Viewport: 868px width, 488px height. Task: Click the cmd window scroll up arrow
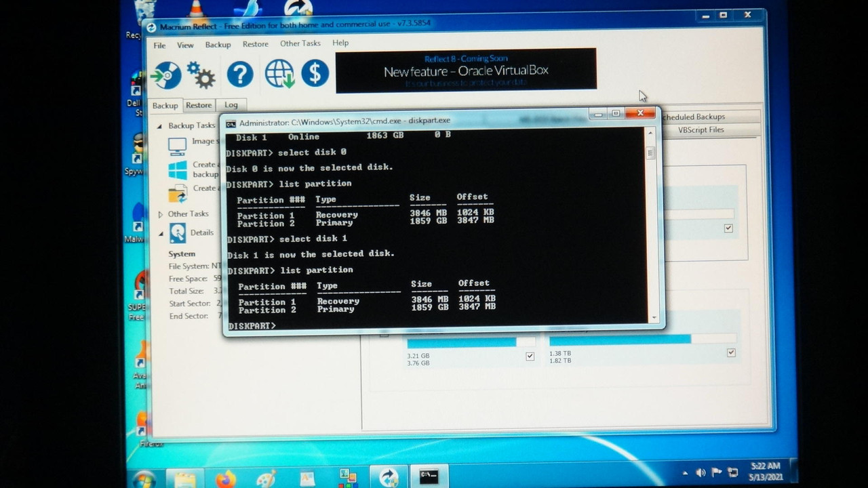[650, 134]
